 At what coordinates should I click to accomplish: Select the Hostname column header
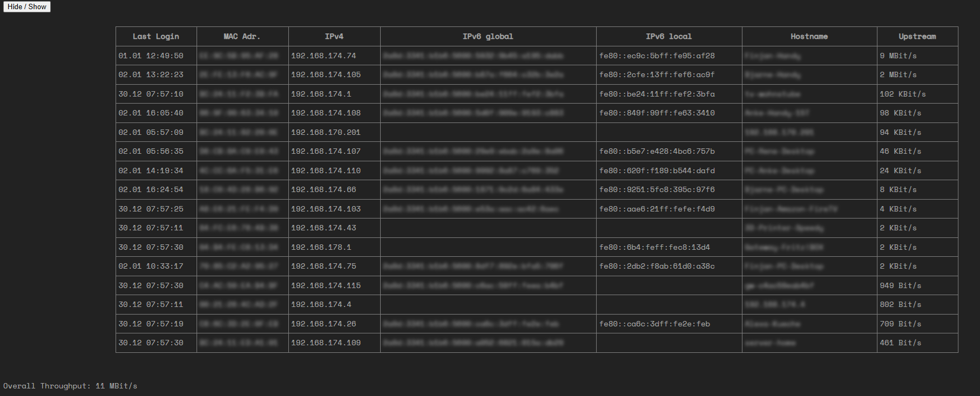point(809,37)
